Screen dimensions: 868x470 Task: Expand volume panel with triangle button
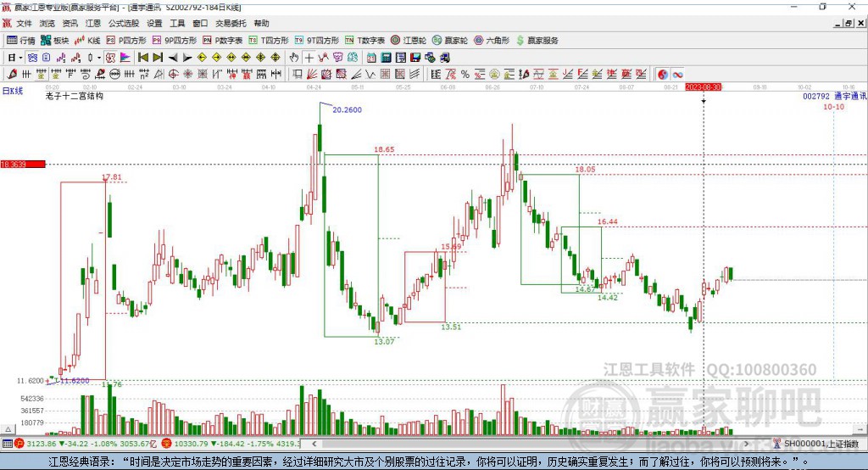(x=8, y=429)
